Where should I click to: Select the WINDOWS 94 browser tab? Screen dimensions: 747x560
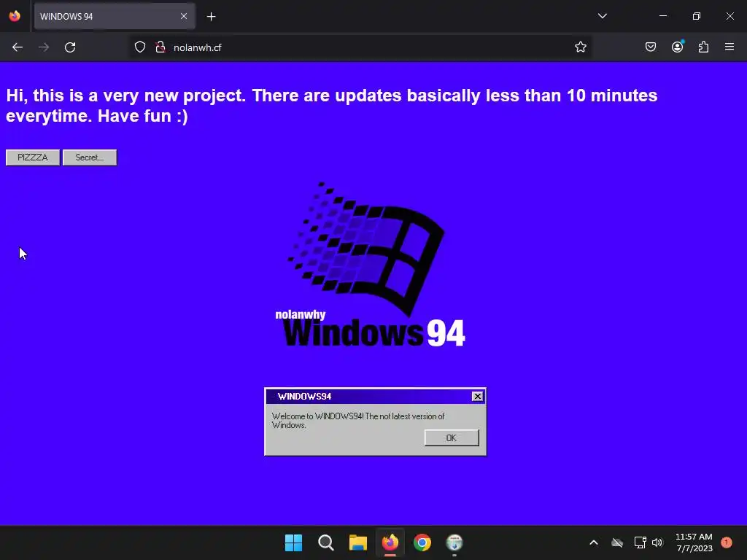(115, 16)
